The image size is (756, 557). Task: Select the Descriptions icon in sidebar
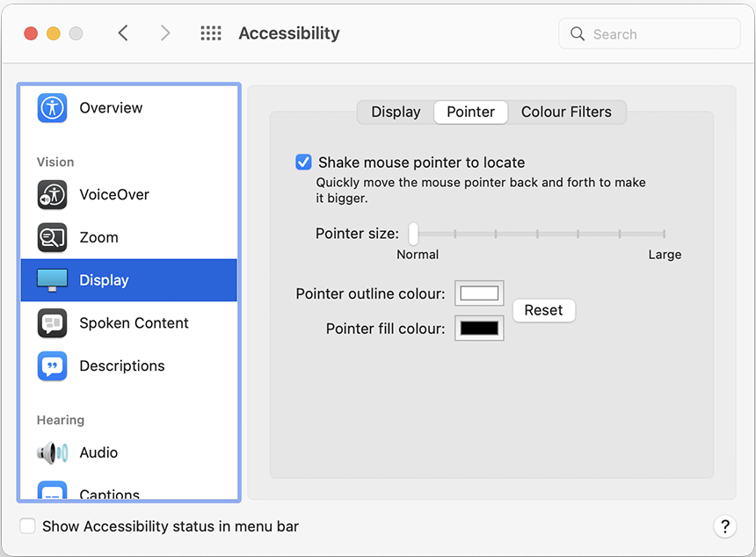click(x=52, y=366)
